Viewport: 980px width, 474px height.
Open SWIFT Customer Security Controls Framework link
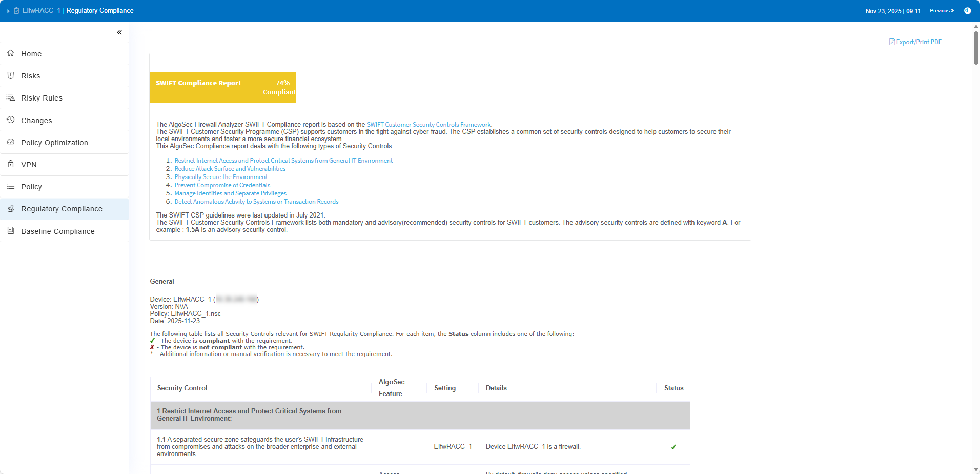(428, 125)
